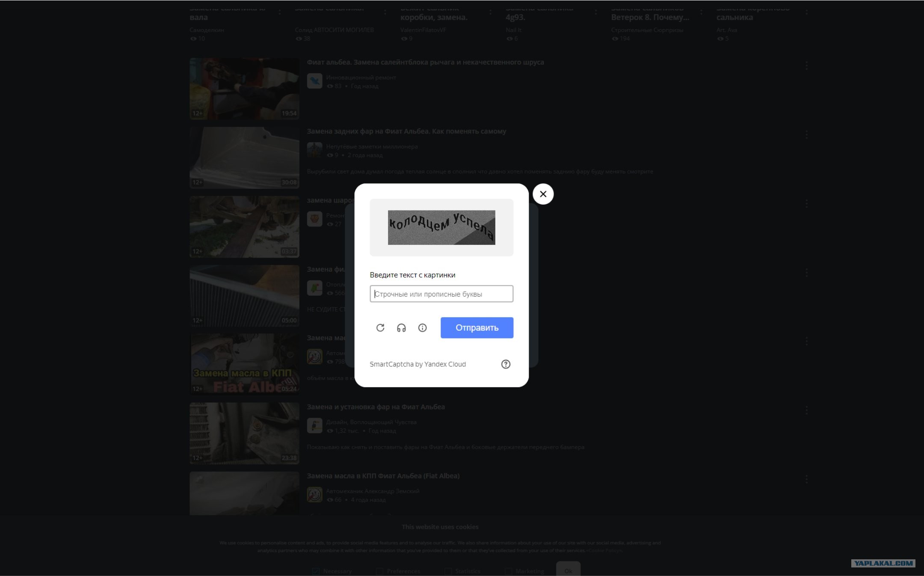Open the captcha info circle icon

(422, 328)
